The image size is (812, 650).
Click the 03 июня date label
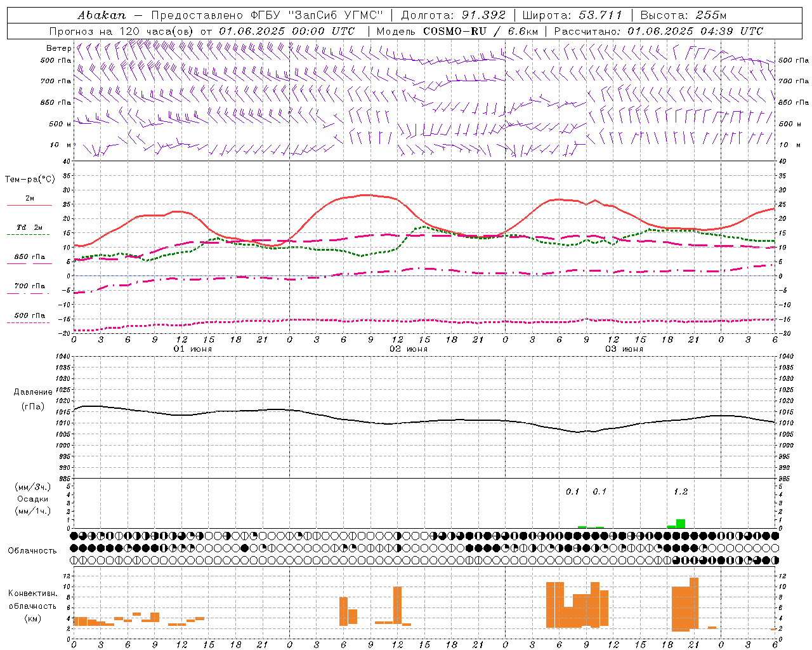(x=624, y=349)
